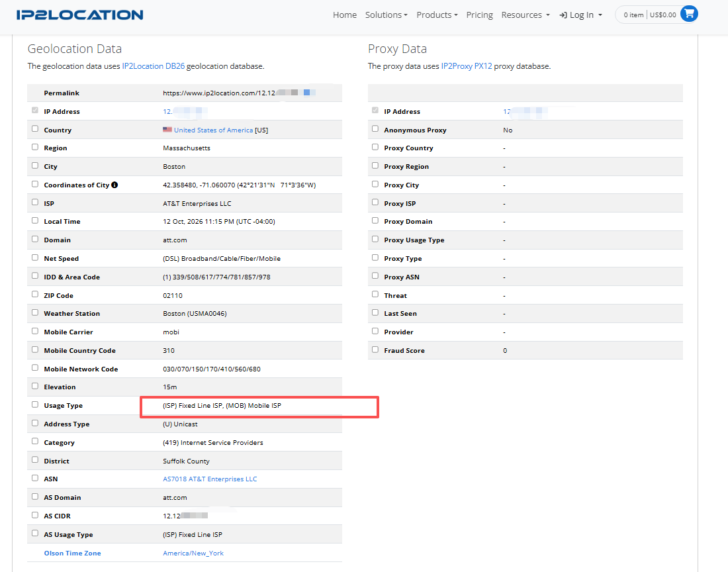Open the Products dropdown menu
728x572 pixels.
pos(437,15)
